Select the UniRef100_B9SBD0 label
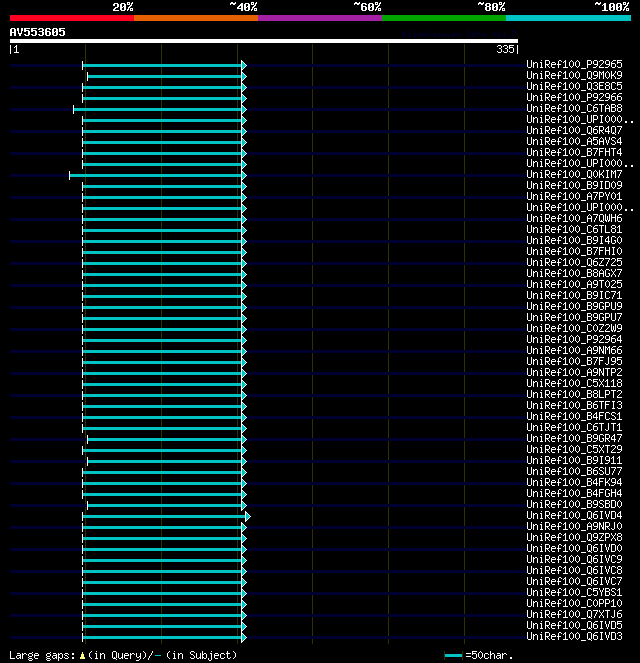 [574, 504]
